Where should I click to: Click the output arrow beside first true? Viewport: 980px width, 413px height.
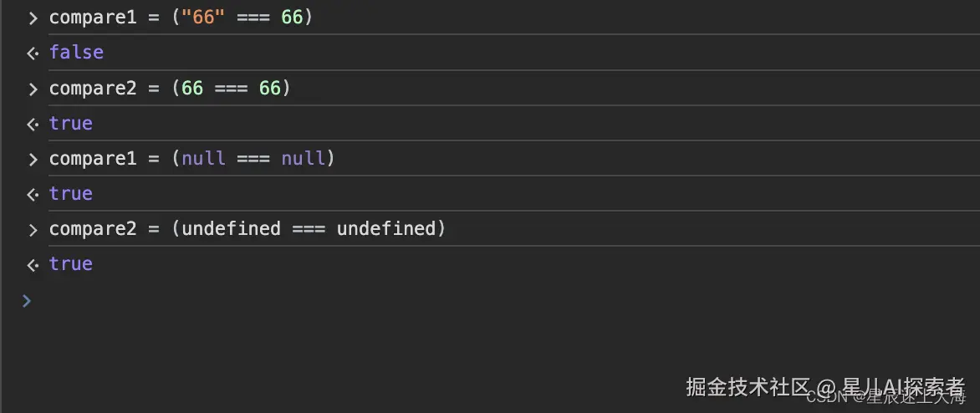[x=33, y=125]
